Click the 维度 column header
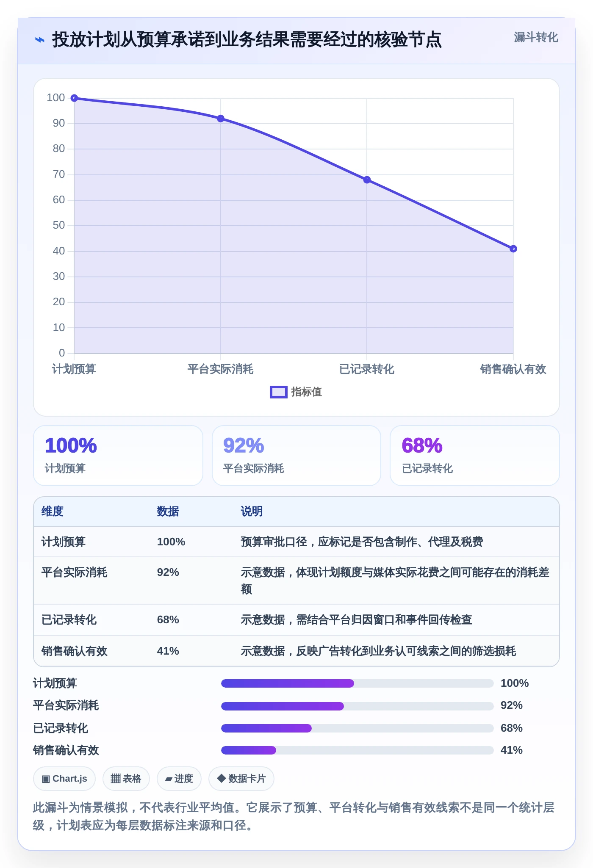This screenshot has height=868, width=593. coord(53,511)
